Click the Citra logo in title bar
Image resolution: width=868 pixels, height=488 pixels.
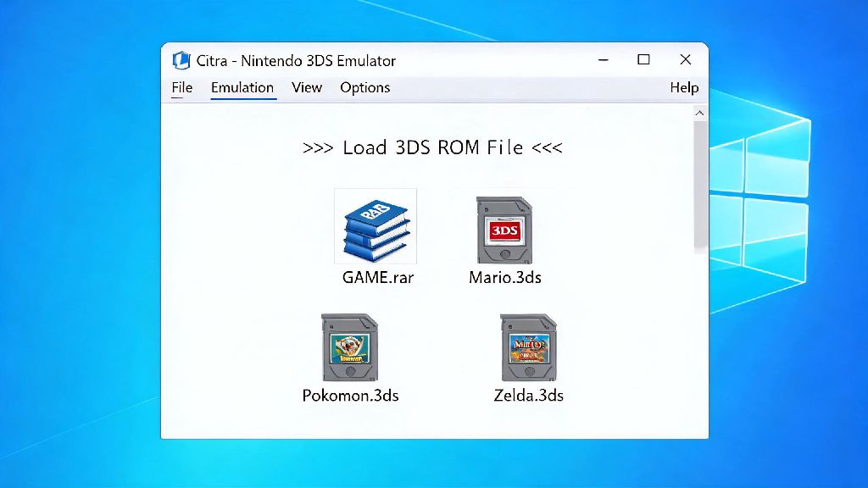click(x=181, y=60)
